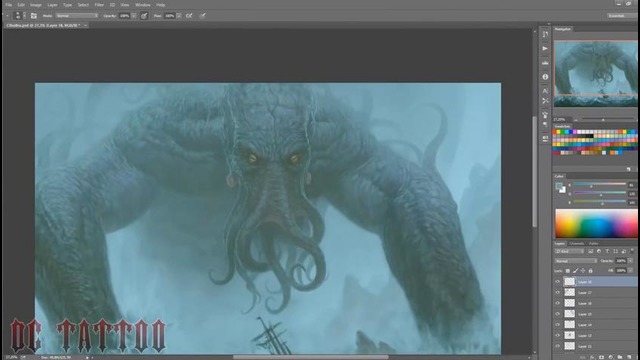Open the layer blend mode Normal dropdown
Image resolution: width=640 pixels, height=360 pixels.
[576, 260]
